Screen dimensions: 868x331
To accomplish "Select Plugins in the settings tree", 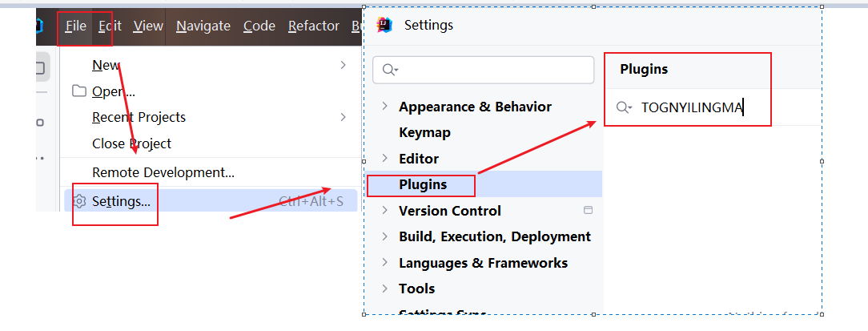I will (423, 184).
